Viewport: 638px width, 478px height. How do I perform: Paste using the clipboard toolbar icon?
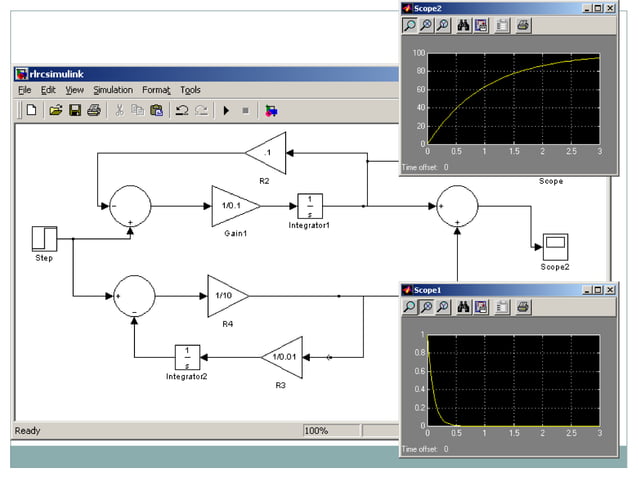tap(156, 110)
